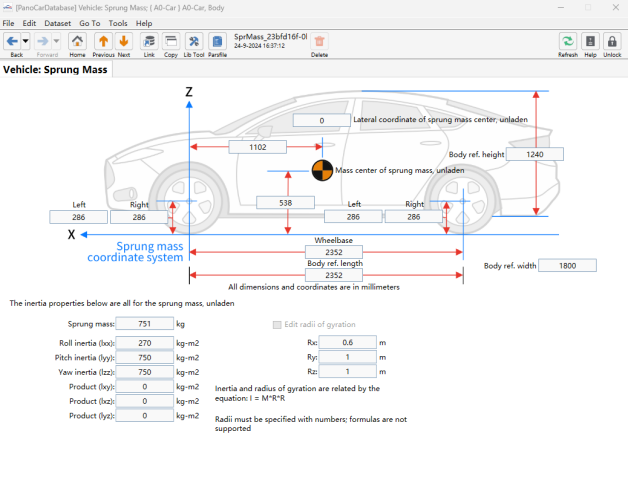Click lateral coordinate of sprung mass field
This screenshot has height=486, width=628.
(x=322, y=121)
